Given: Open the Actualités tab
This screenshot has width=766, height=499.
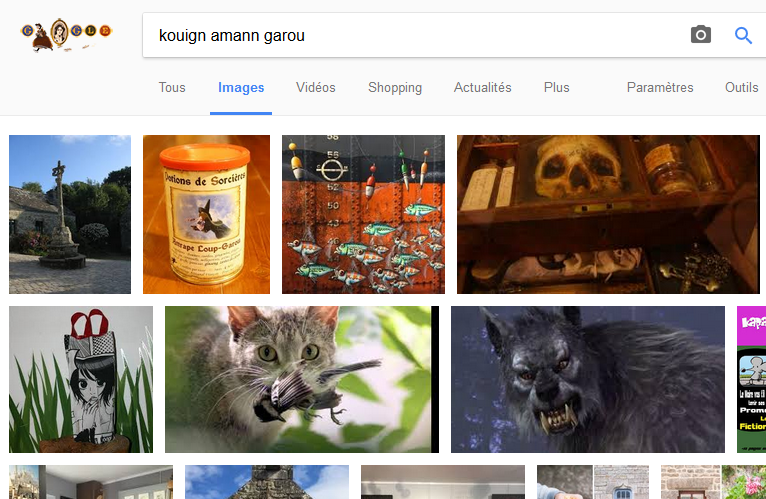Looking at the screenshot, I should click(x=482, y=87).
